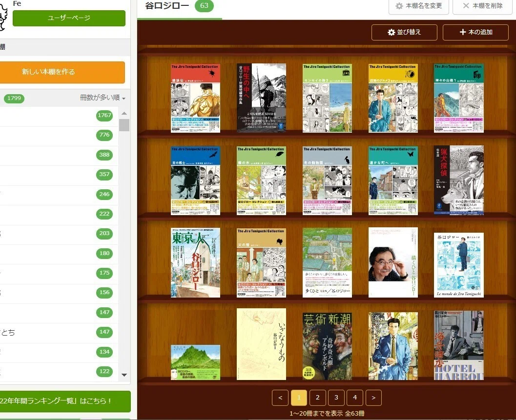Open the 年間ランキング一覧 banner link
The width and height of the screenshot is (516, 420).
pos(65,401)
